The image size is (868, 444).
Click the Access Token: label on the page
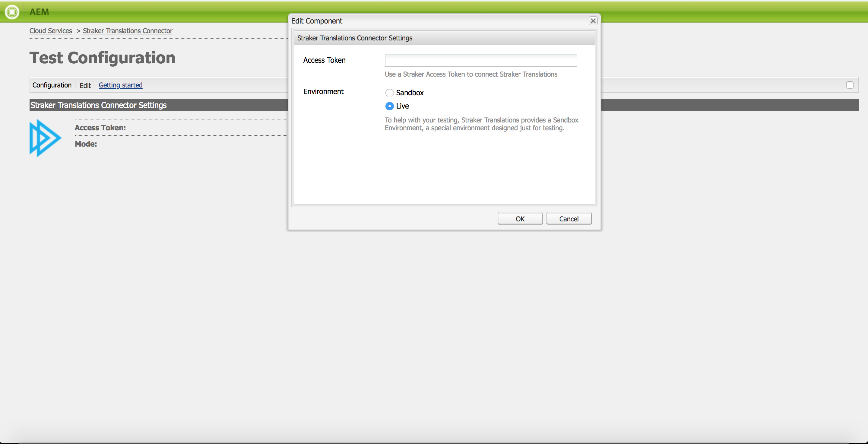pyautogui.click(x=100, y=128)
